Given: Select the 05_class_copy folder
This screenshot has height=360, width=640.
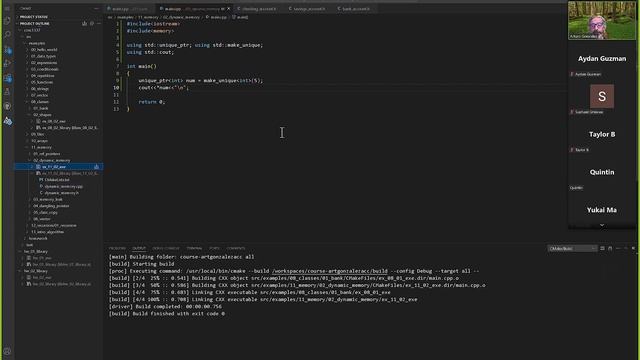Looking at the screenshot, I should tap(45, 213).
